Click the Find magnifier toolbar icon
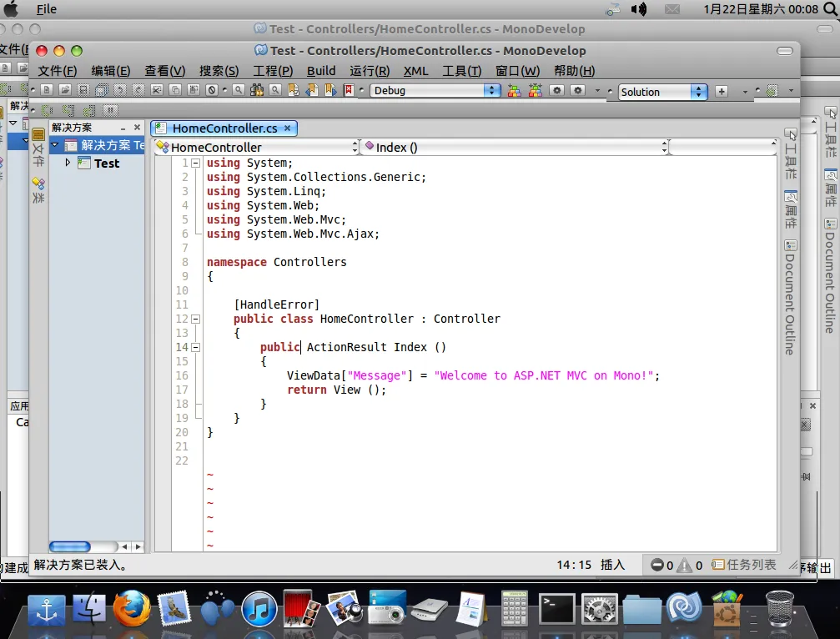Viewport: 840px width, 639px height. click(239, 90)
